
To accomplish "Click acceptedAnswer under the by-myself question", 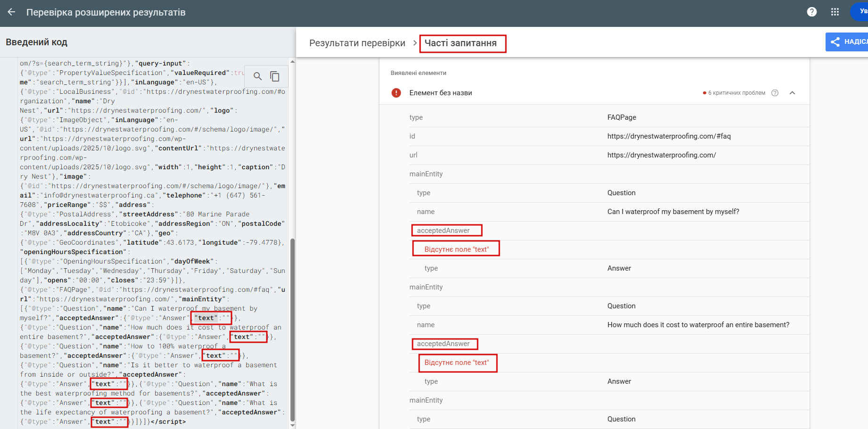I will [443, 231].
